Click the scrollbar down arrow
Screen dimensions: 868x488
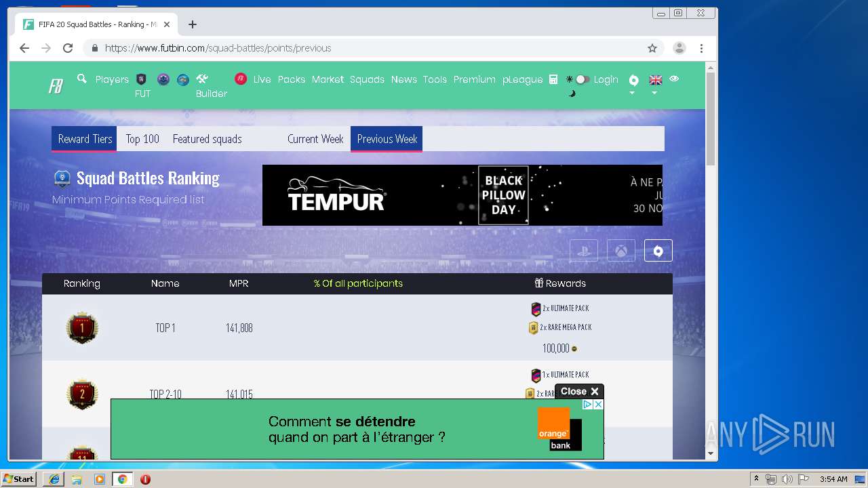pos(711,453)
